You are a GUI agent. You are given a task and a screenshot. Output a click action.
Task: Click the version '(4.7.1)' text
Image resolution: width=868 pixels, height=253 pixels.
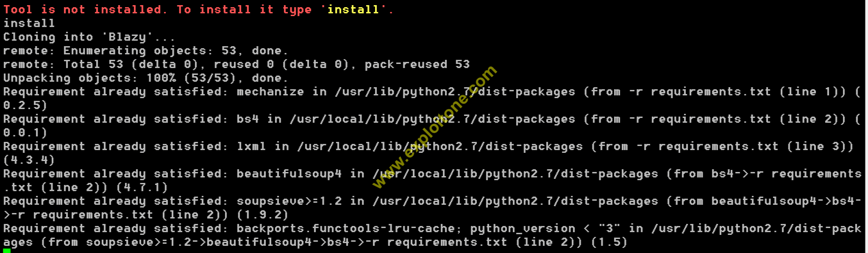point(142,187)
